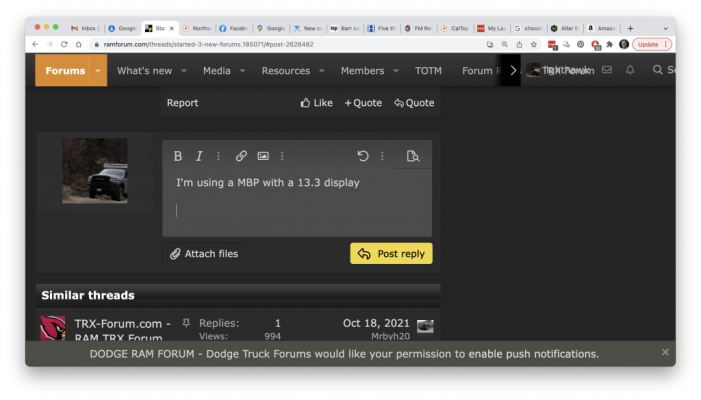This screenshot has height=400, width=701.
Task: Expand the Members dropdown arrow
Action: click(x=396, y=71)
